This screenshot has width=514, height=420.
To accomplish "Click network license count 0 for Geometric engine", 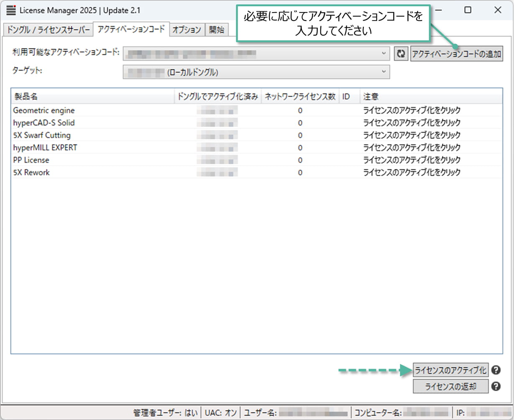I will [300, 111].
